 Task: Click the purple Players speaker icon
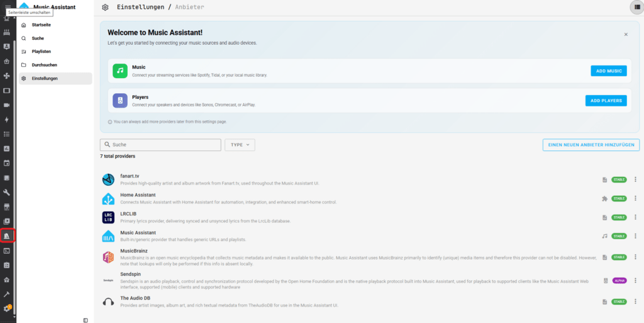(120, 101)
